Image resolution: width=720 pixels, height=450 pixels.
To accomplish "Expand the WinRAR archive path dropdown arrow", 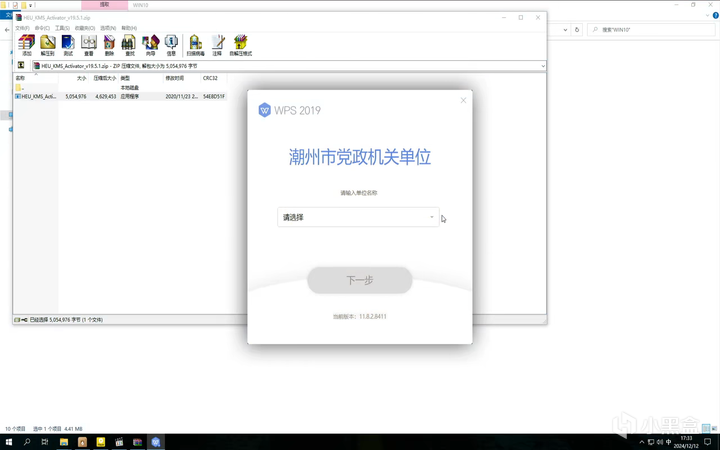I will point(543,66).
